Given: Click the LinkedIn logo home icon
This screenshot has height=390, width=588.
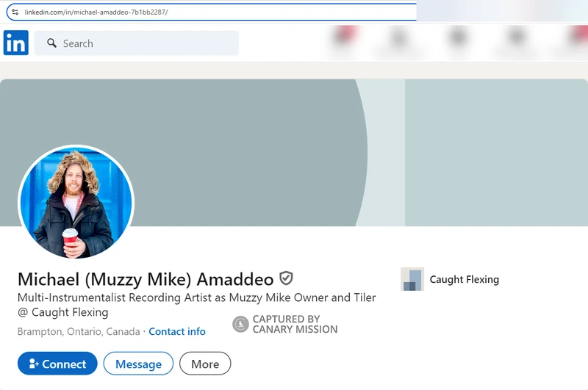Looking at the screenshot, I should pos(15,43).
